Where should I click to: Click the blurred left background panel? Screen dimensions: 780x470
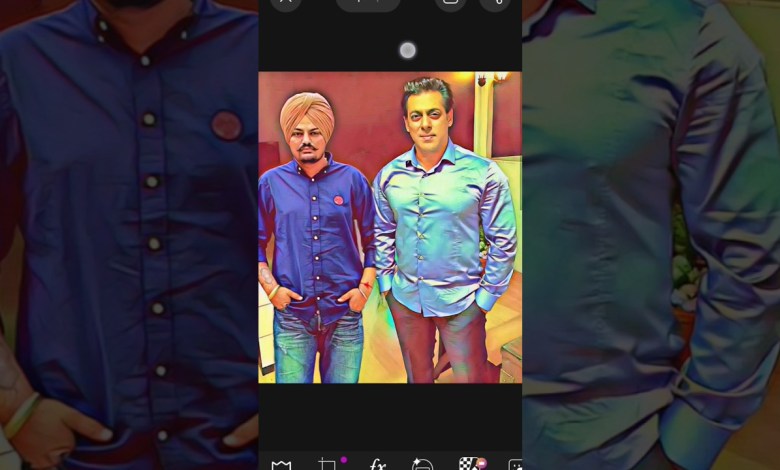tap(128, 235)
